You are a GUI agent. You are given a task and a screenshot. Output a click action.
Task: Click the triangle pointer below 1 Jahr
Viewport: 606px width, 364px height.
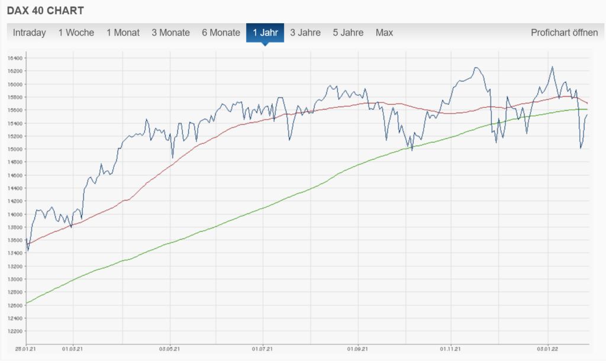click(x=265, y=44)
